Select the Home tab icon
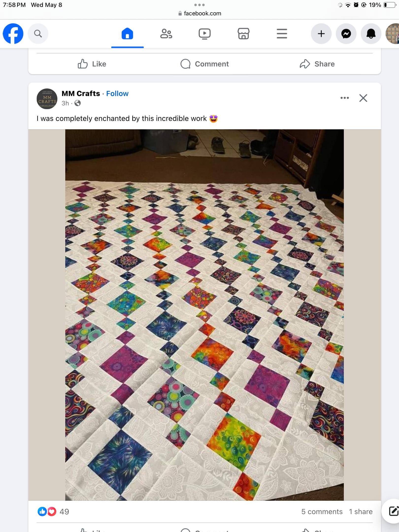This screenshot has height=532, width=399. pyautogui.click(x=127, y=34)
